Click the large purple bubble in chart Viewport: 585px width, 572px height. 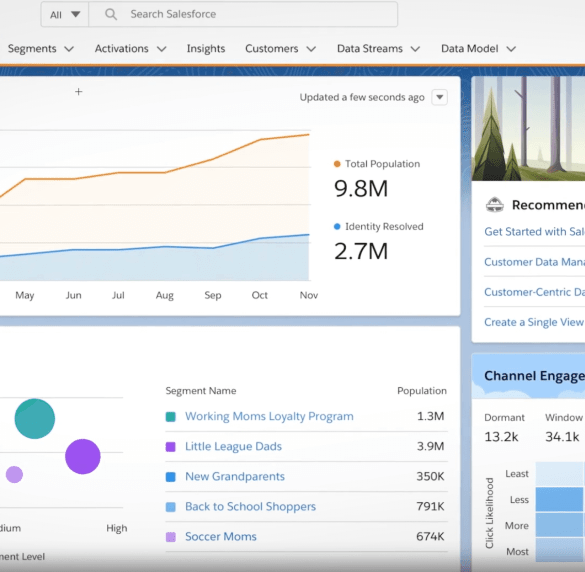click(x=83, y=457)
